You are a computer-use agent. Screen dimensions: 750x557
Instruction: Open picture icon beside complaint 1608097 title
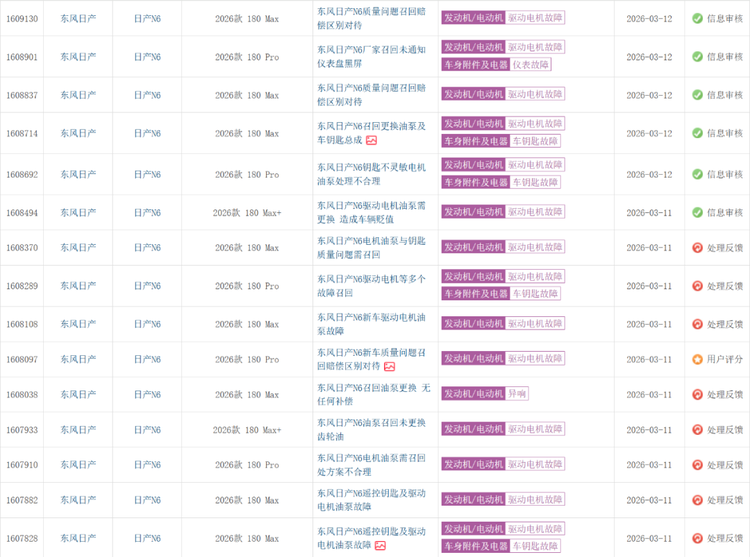coord(389,367)
